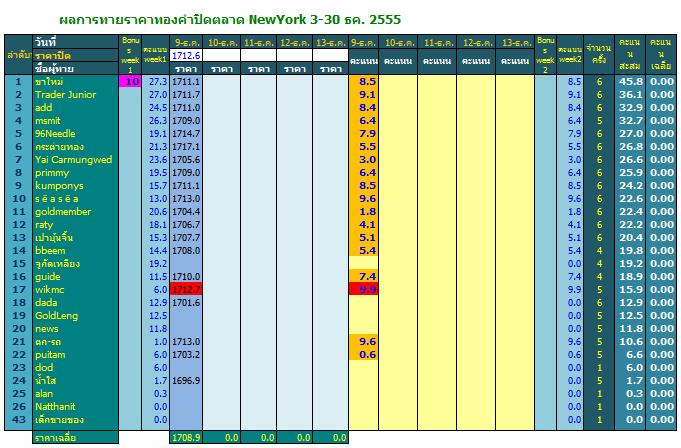Click the cumulative score 45.8

631,81
